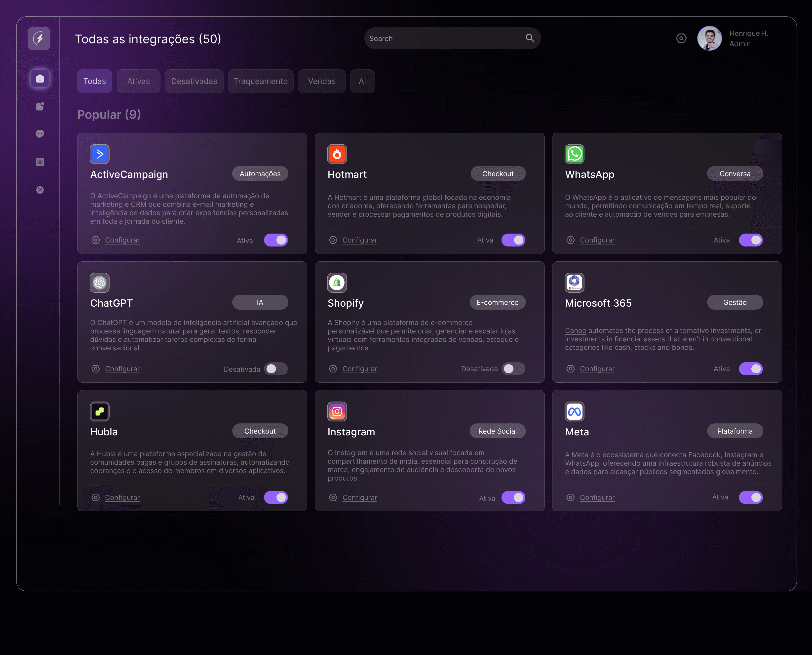Turn on the Shopify toggle
The width and height of the screenshot is (812, 655).
[x=513, y=369]
